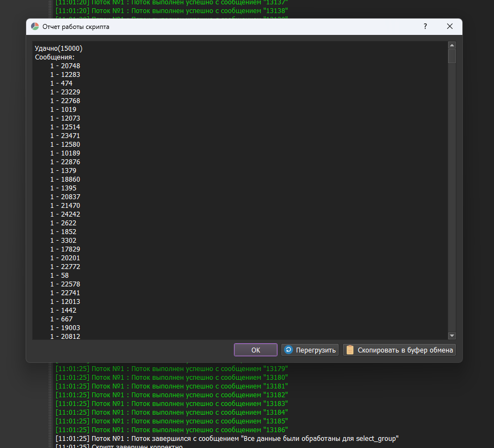
Task: Click the scrollbar down arrow
Action: [452, 335]
